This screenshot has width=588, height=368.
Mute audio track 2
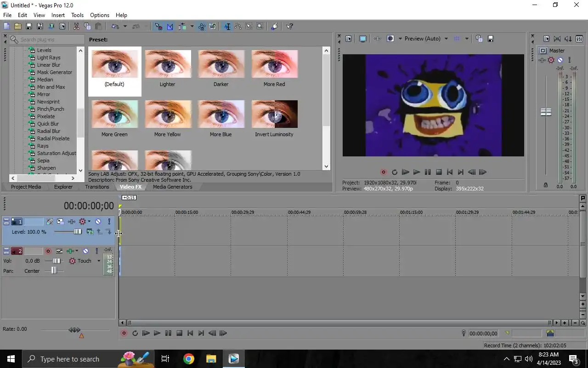[x=85, y=251]
